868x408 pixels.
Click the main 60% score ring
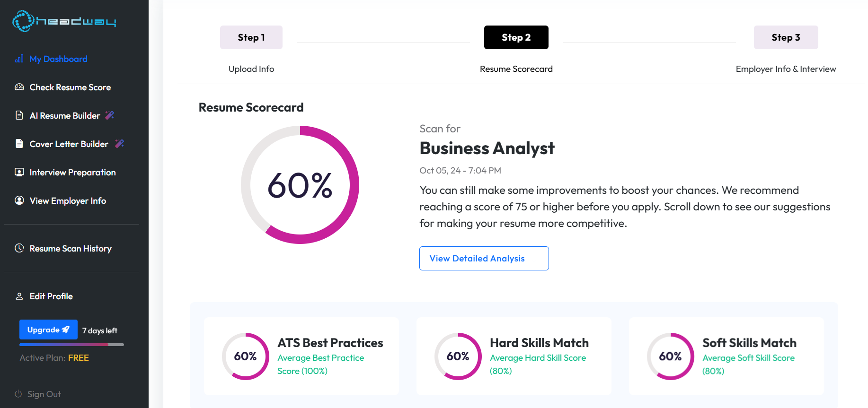pos(300,185)
